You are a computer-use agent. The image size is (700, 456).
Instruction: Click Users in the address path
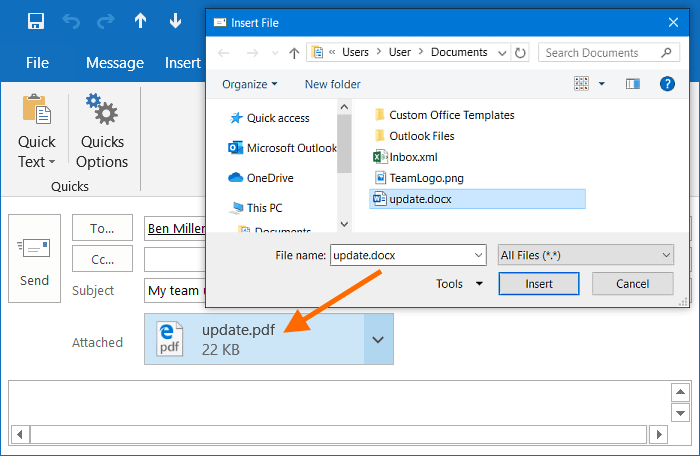pyautogui.click(x=355, y=52)
